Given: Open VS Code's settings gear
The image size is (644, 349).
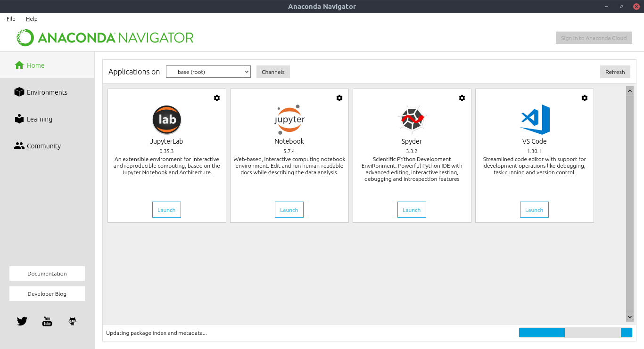Looking at the screenshot, I should [585, 98].
